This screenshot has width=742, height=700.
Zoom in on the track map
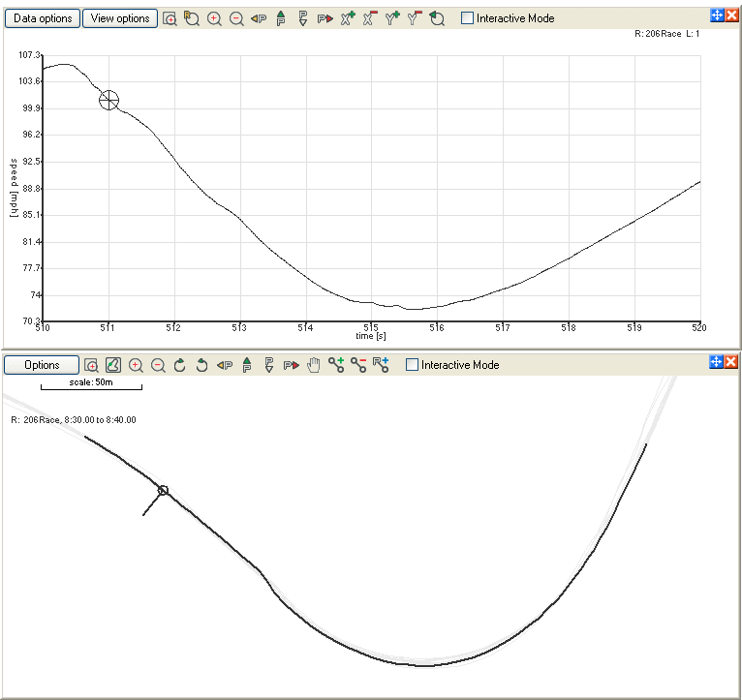[x=136, y=365]
